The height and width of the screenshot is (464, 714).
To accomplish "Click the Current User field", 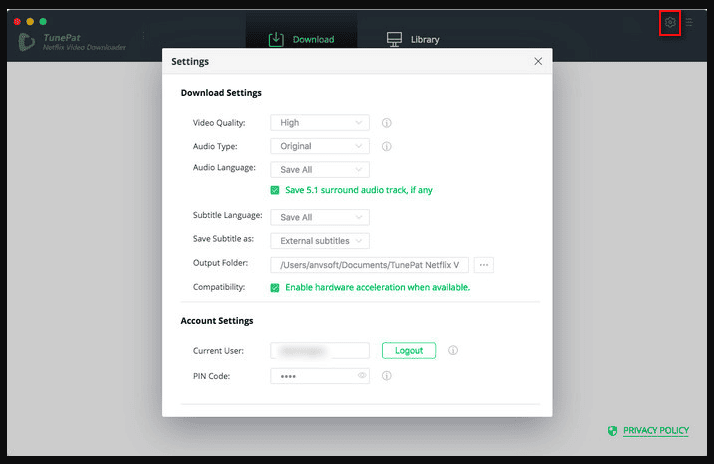I will click(320, 350).
